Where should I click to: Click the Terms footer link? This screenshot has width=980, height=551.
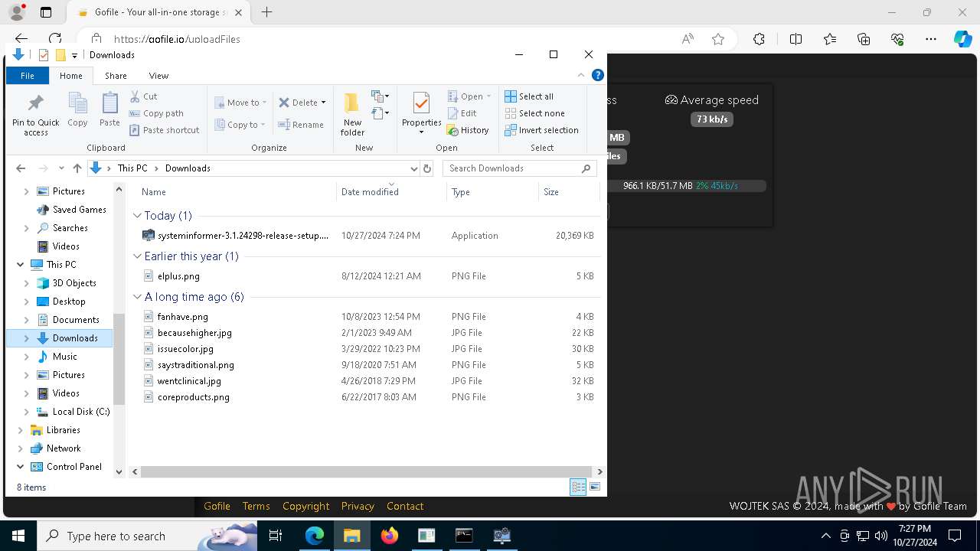pyautogui.click(x=256, y=506)
